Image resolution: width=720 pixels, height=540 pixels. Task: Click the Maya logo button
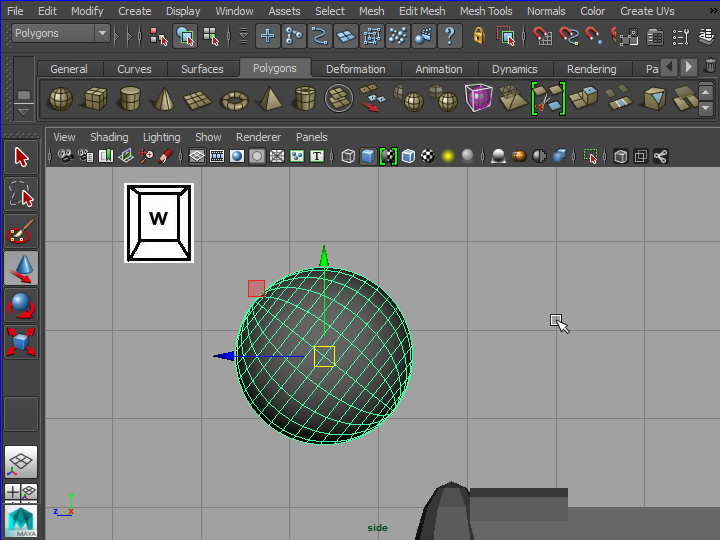pyautogui.click(x=21, y=522)
